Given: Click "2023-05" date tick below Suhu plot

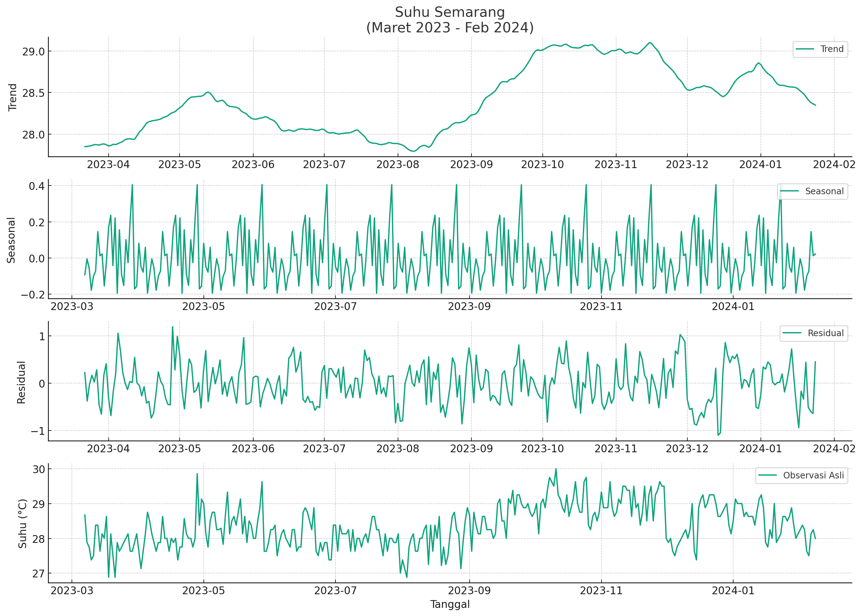Looking at the screenshot, I should click(x=203, y=591).
